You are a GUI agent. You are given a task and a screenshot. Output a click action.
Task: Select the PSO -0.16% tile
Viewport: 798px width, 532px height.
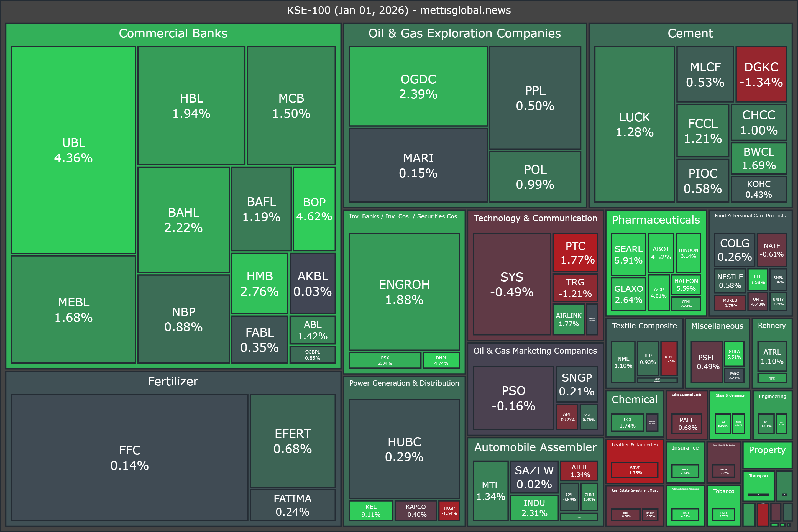click(513, 398)
